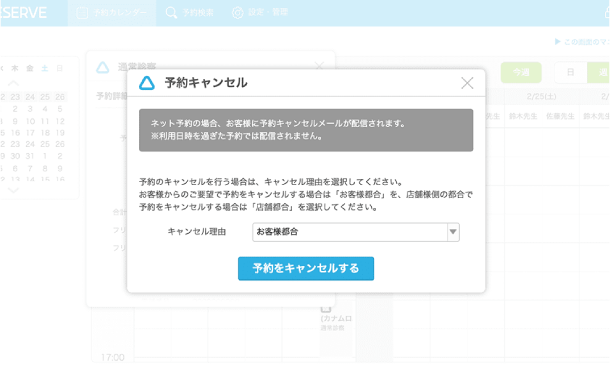Click the RESERVE logo
This screenshot has width=610, height=366.
23,13
